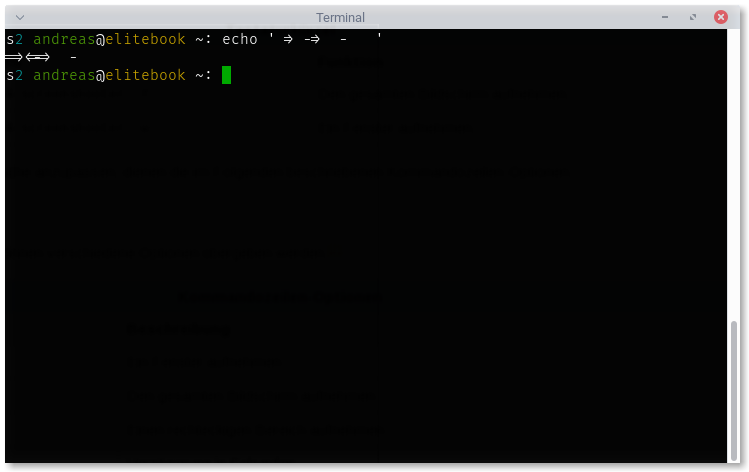Click the 'Terminal' title text
The width and height of the screenshot is (749, 472).
[340, 18]
